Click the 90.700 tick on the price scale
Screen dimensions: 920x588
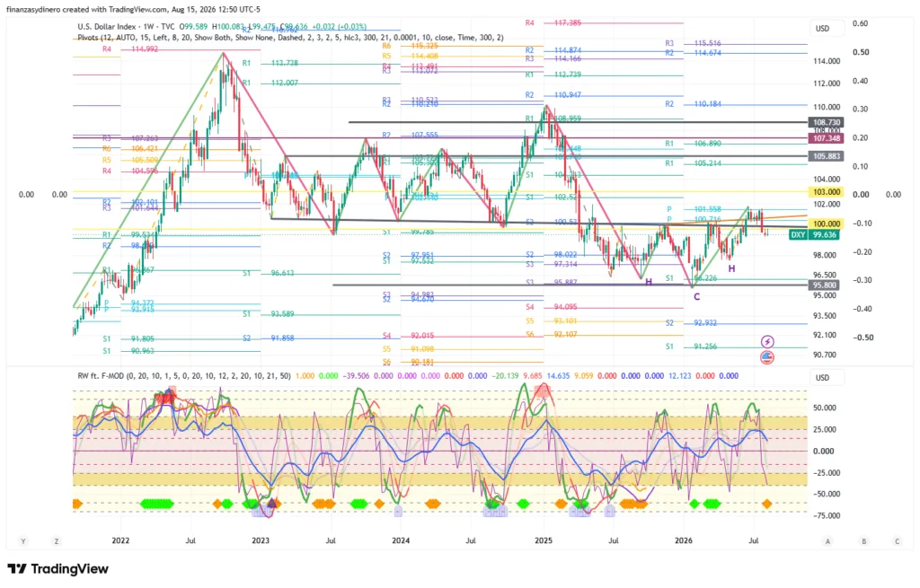point(825,355)
